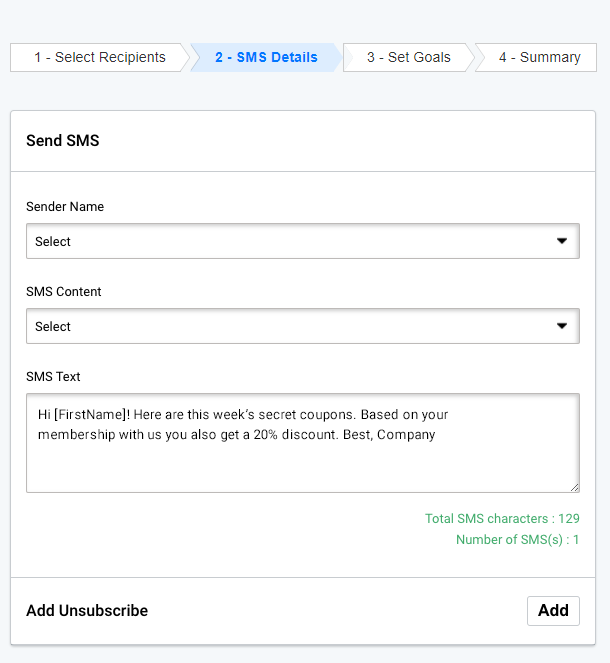Click the Total SMS characters counter

point(502,519)
